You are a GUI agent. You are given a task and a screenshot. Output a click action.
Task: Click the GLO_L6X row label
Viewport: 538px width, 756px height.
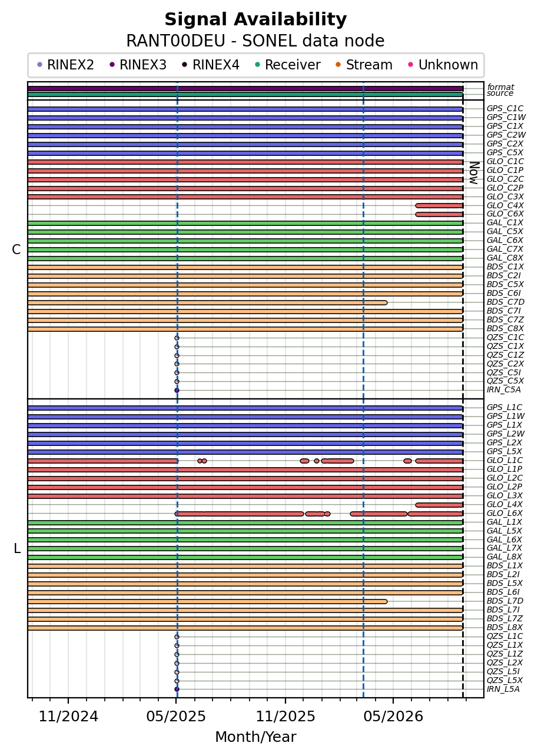(504, 514)
